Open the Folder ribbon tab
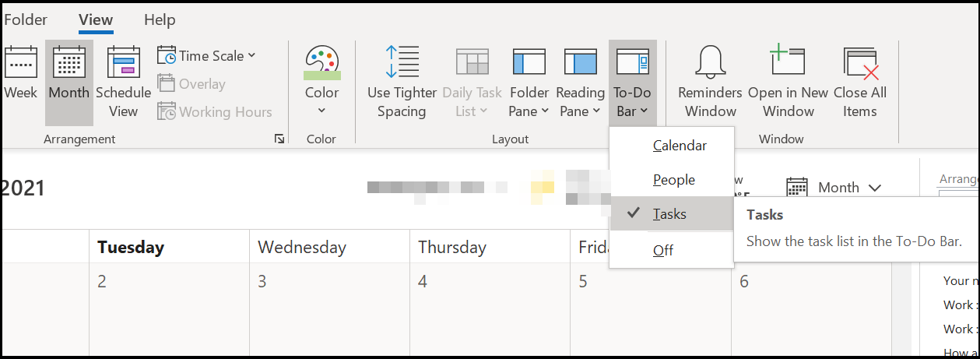Image resolution: width=980 pixels, height=359 pixels. [x=26, y=19]
